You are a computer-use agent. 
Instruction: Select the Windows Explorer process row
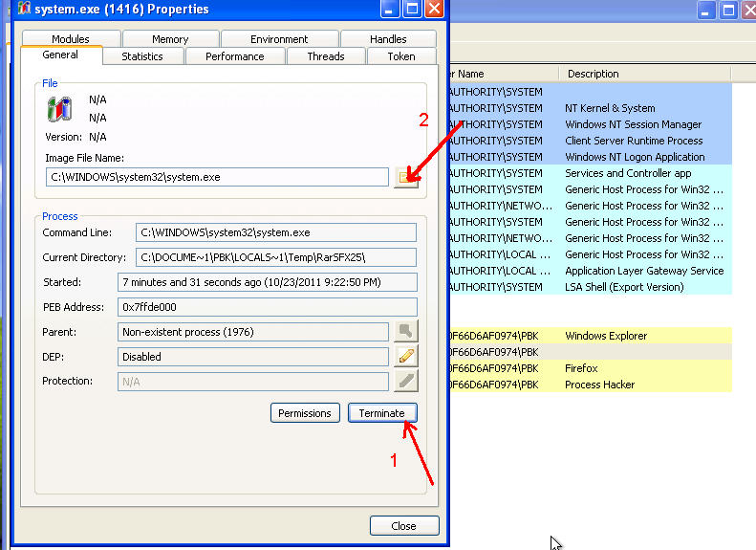[591, 336]
